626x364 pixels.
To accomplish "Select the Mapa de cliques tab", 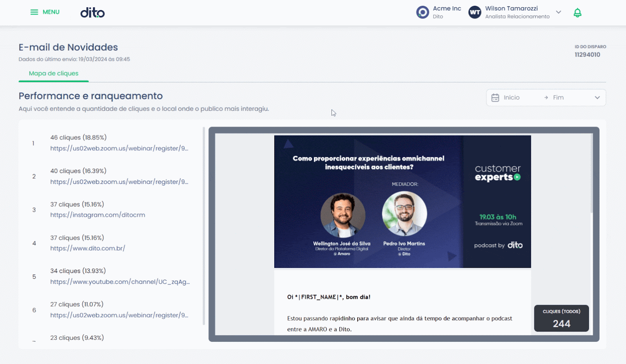I will tap(54, 74).
